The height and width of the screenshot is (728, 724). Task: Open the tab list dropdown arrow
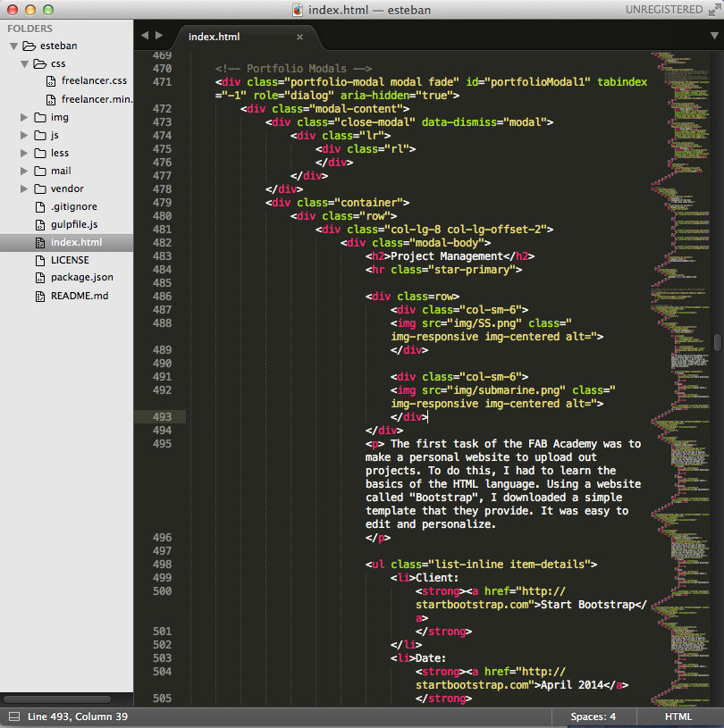pyautogui.click(x=713, y=36)
